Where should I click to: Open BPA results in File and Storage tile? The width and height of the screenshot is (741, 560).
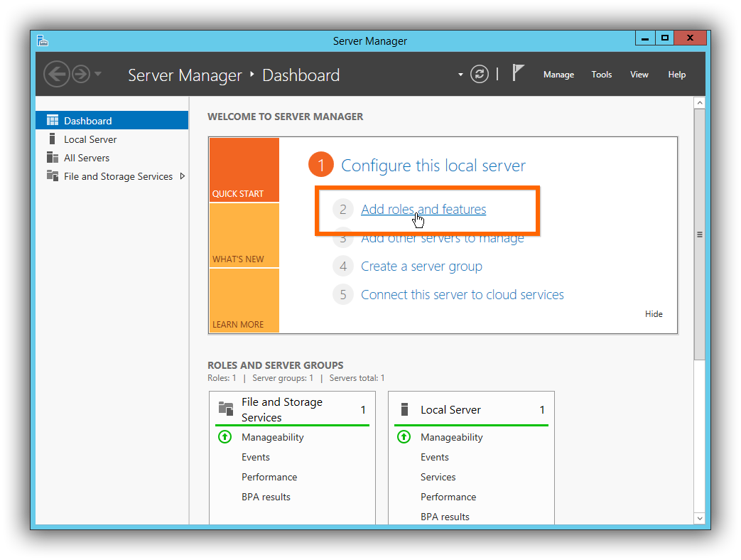(x=266, y=497)
